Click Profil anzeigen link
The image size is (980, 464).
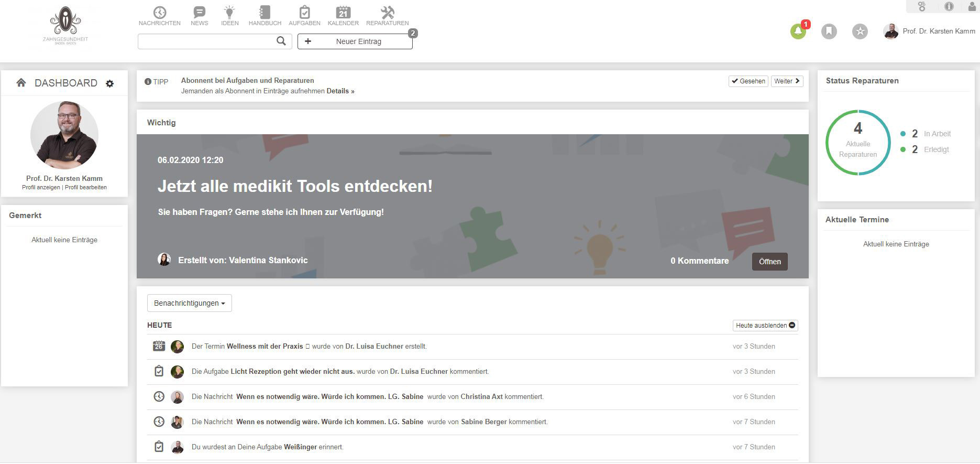[41, 187]
